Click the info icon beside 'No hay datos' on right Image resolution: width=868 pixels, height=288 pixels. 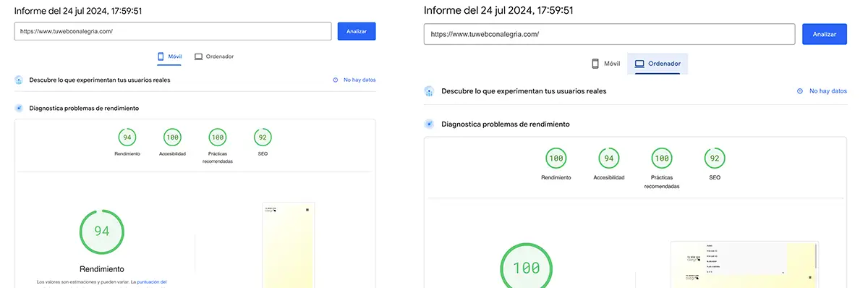[800, 91]
